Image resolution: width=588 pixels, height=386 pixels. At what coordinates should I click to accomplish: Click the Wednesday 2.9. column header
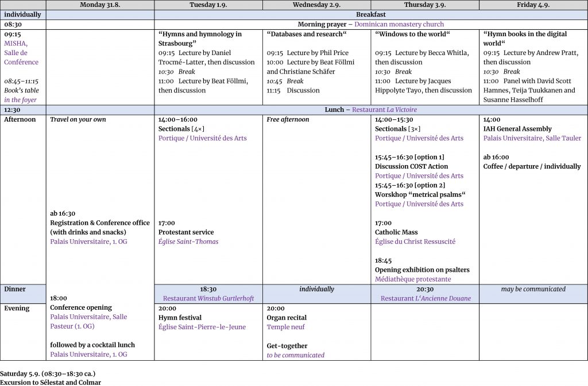pos(316,5)
